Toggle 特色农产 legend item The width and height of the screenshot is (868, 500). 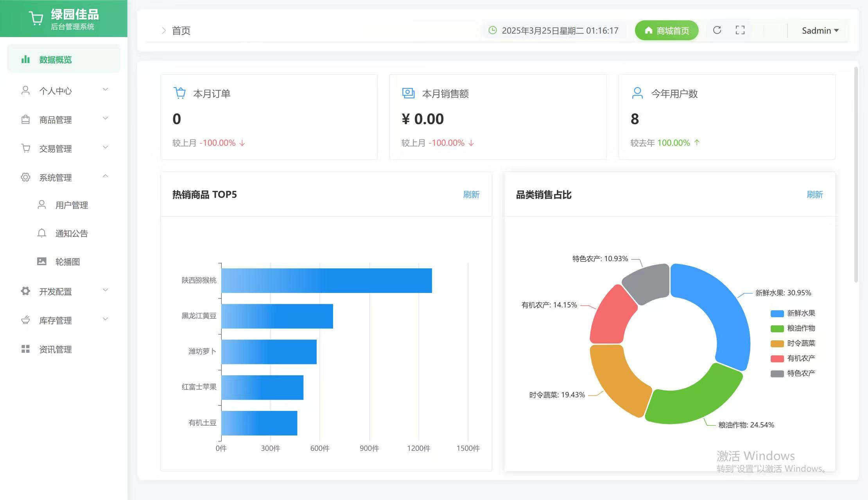click(793, 373)
